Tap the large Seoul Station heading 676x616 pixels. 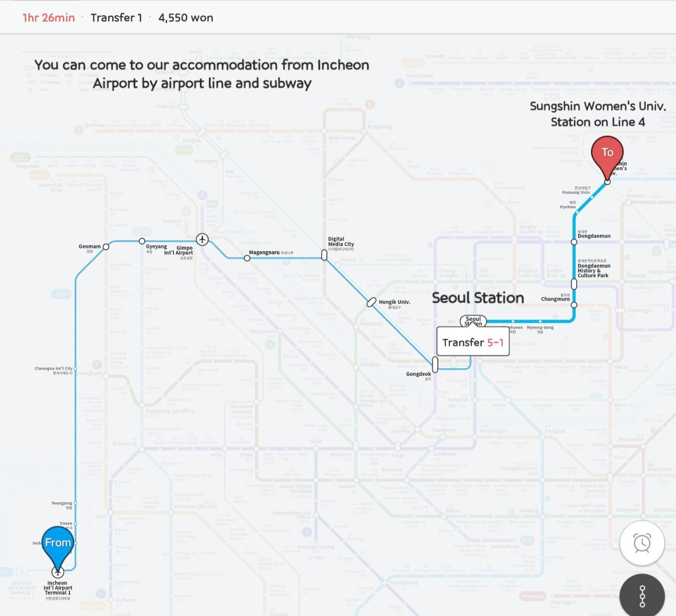pos(478,298)
